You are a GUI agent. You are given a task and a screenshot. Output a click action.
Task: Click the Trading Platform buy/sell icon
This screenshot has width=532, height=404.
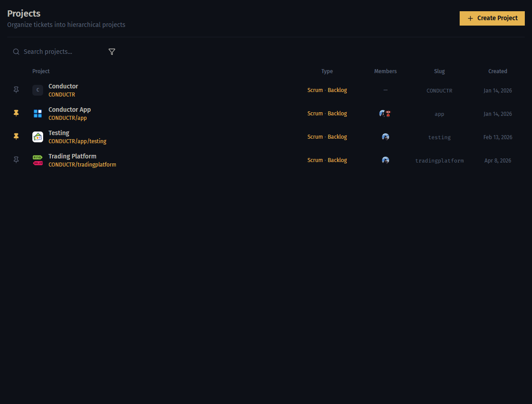click(x=38, y=160)
